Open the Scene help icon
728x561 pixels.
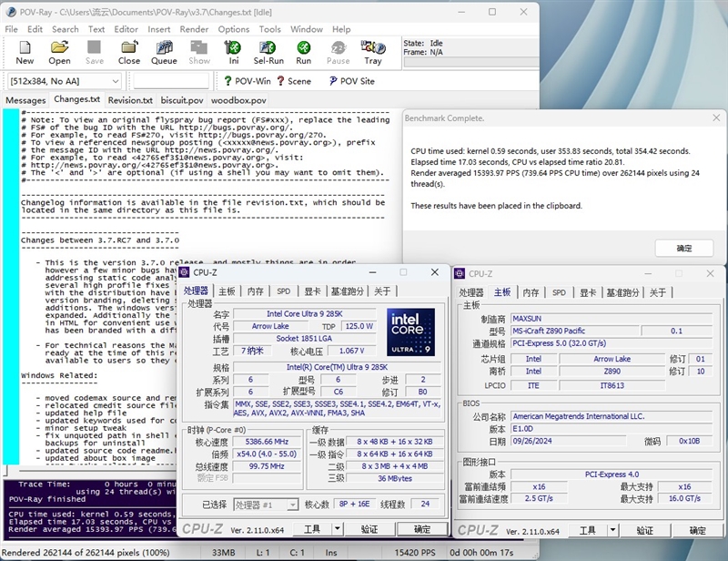coord(293,81)
